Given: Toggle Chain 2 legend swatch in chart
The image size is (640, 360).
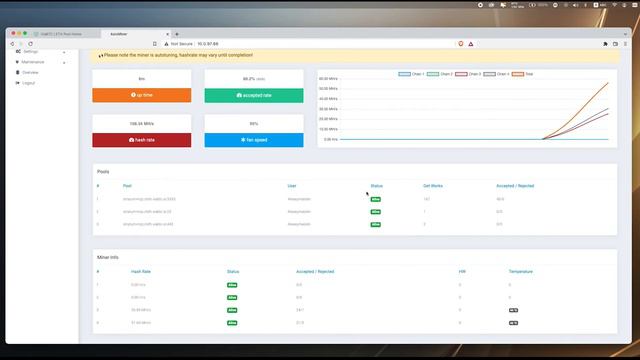Looking at the screenshot, I should (x=433, y=74).
